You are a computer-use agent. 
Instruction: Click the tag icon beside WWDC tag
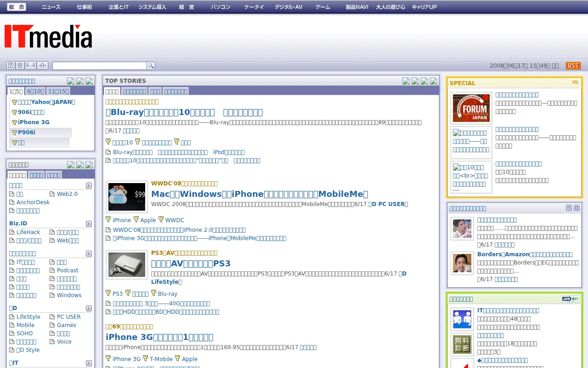pyautogui.click(x=161, y=219)
